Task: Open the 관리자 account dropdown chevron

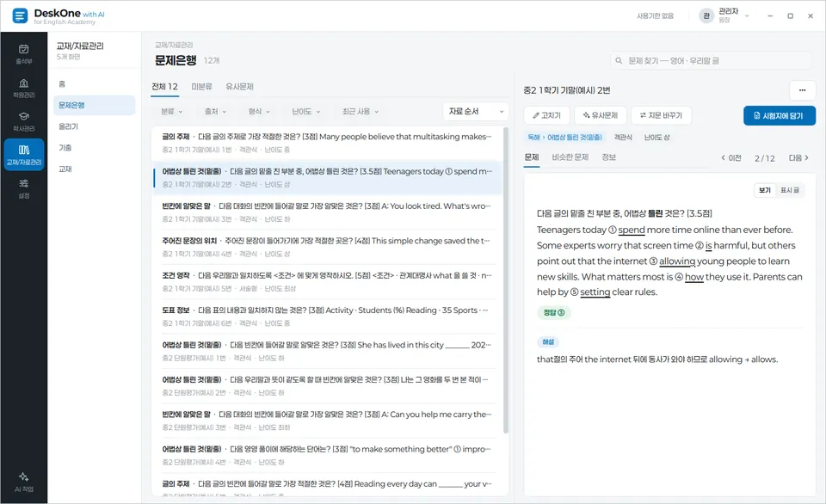Action: (x=747, y=15)
